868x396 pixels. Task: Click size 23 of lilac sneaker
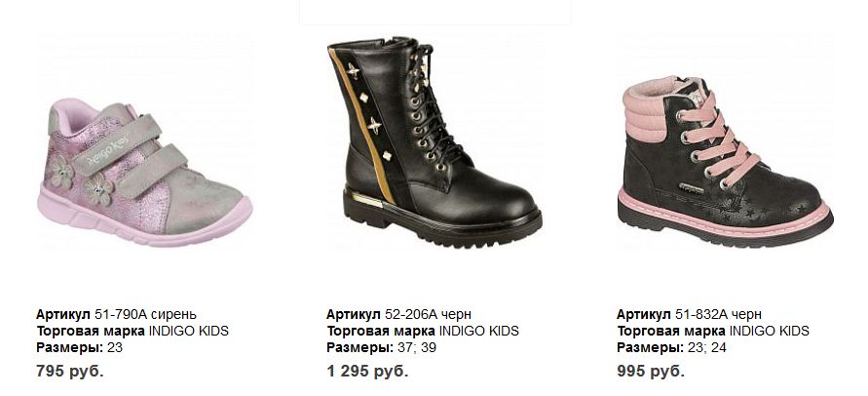115,348
